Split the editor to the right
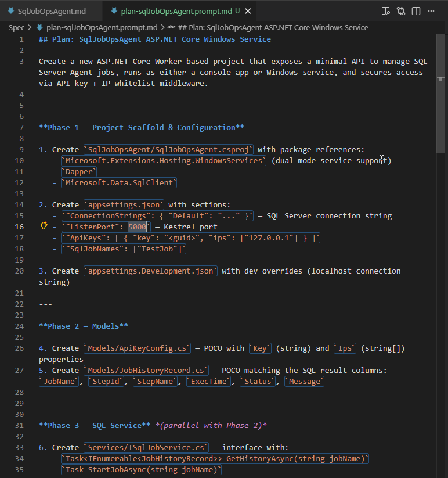 (416, 11)
